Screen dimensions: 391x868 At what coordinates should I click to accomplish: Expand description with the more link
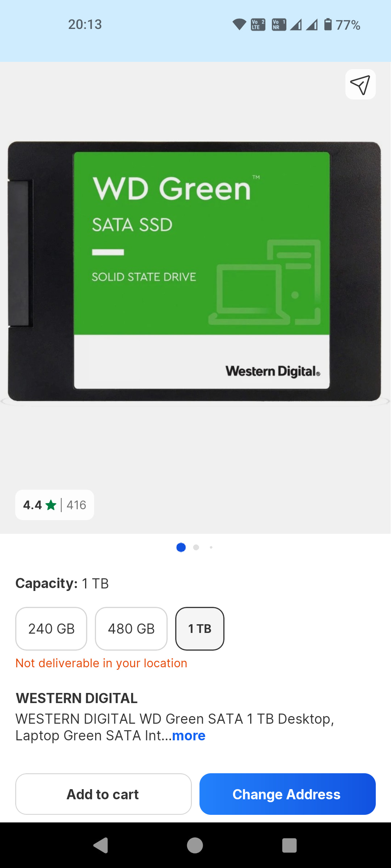point(189,736)
